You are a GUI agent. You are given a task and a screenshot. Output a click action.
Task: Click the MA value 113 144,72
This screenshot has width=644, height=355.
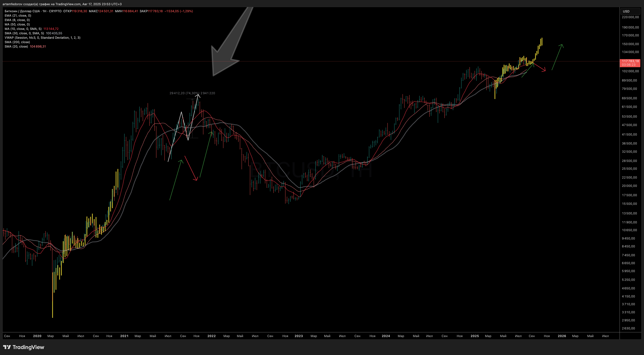click(51, 29)
